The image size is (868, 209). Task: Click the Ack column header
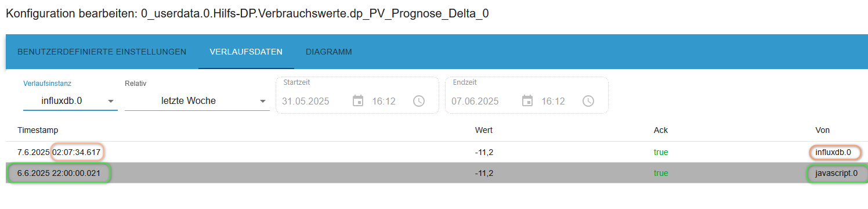661,130
